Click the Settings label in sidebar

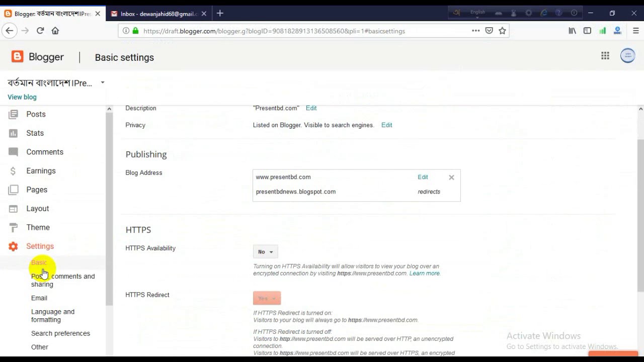(40, 246)
